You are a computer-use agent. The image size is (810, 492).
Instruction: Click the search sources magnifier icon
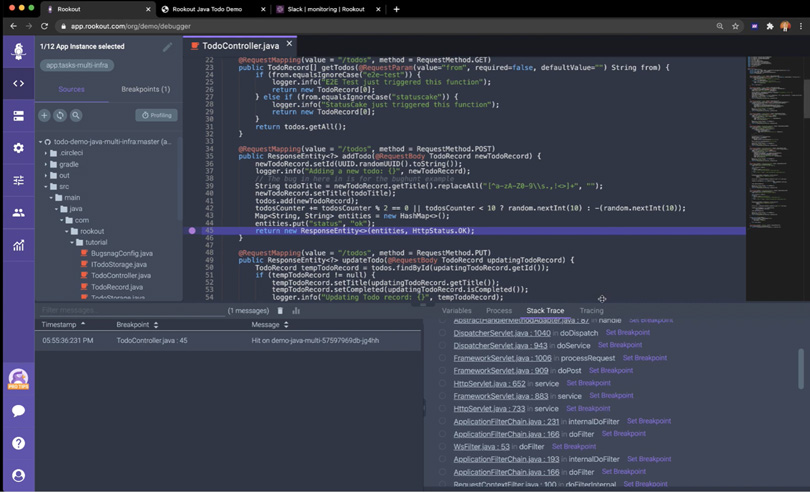76,115
